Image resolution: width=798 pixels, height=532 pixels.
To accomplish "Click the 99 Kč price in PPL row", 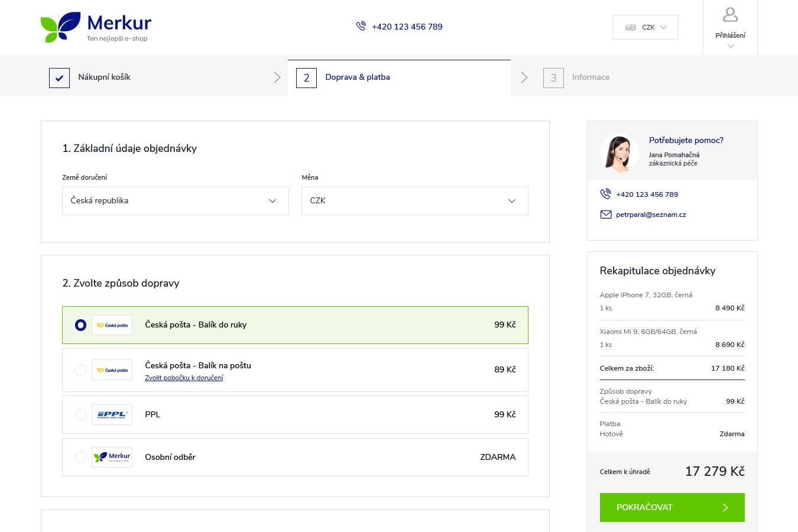I will coord(505,414).
